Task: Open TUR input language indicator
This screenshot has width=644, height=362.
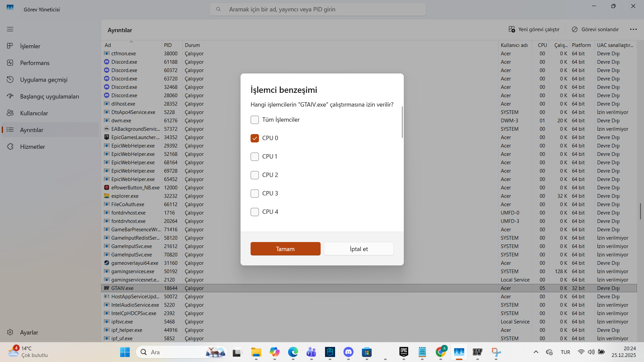Action: (566, 352)
